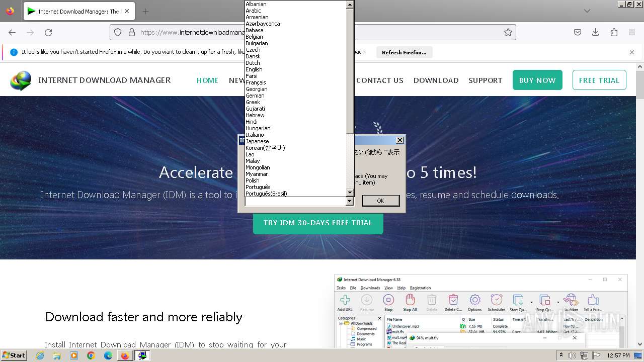The width and height of the screenshot is (644, 362).
Task: Select Polish language entry
Action: [296, 180]
